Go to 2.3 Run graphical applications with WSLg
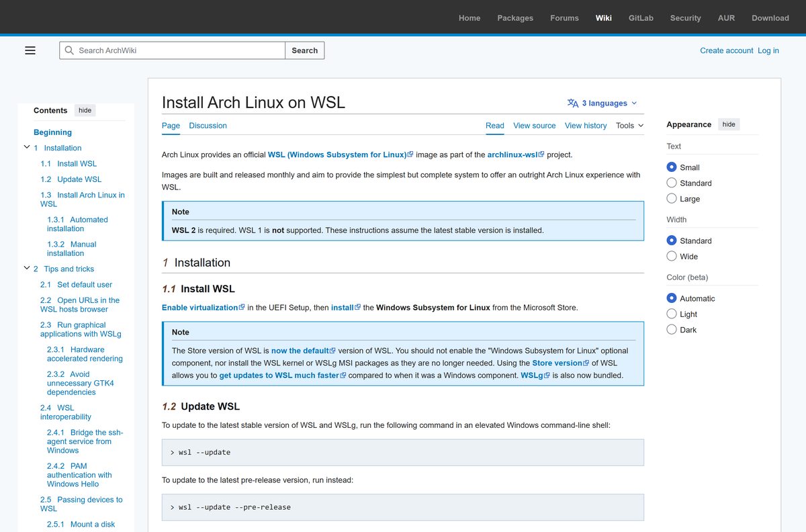 (81, 329)
